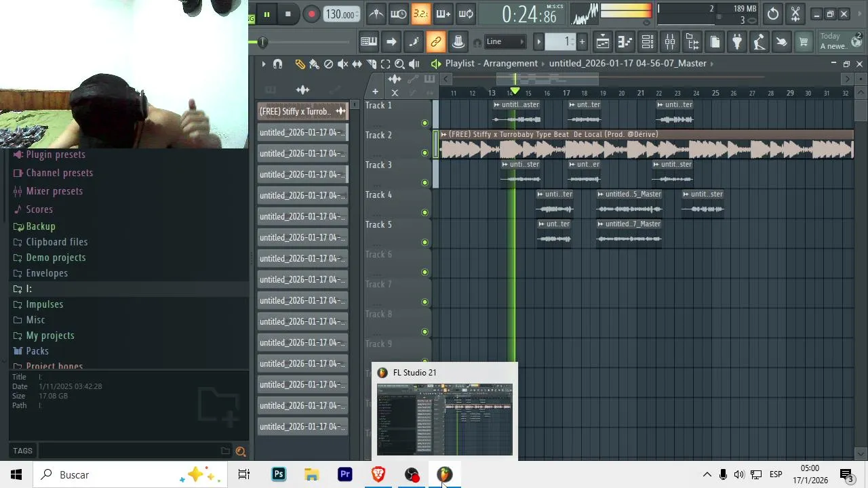Toggle playlist magnet snap icon
The width and height of the screenshot is (868, 488).
tap(277, 64)
